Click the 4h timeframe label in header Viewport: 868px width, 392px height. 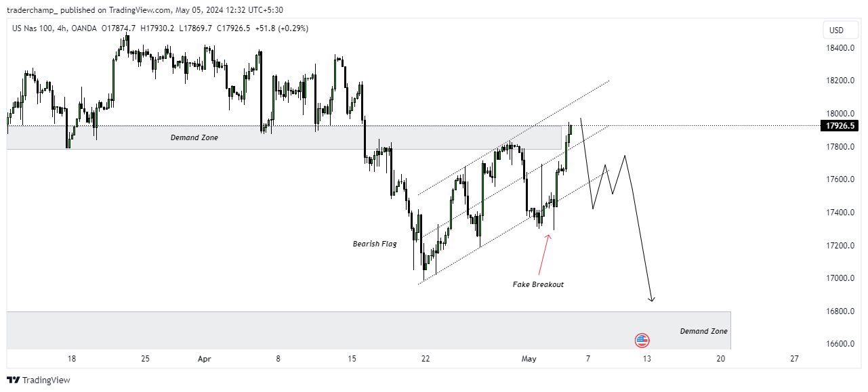tap(62, 28)
